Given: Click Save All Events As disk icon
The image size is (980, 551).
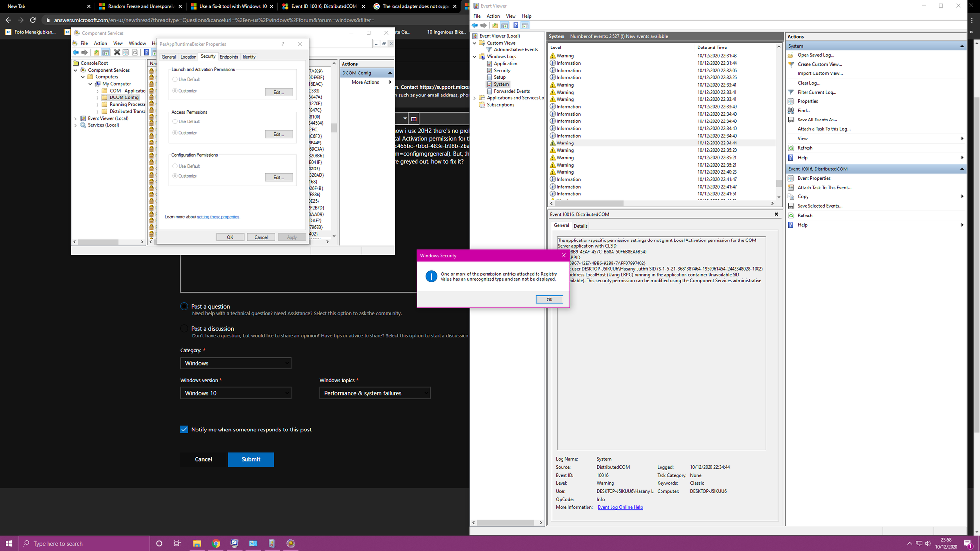Looking at the screenshot, I should tap(791, 120).
